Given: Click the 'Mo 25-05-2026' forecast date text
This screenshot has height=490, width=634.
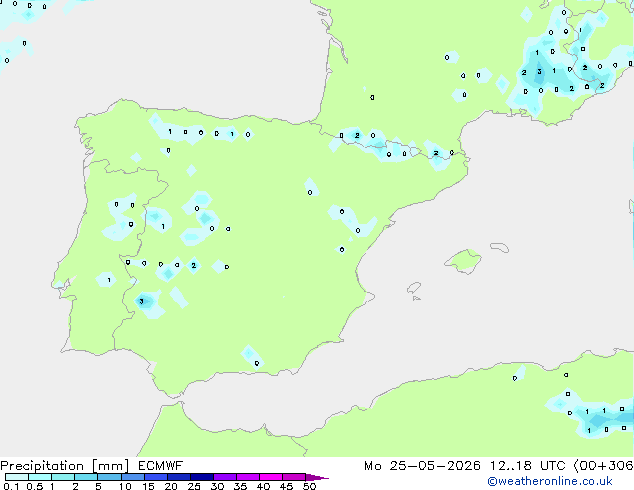Looking at the screenshot, I should [422, 466].
